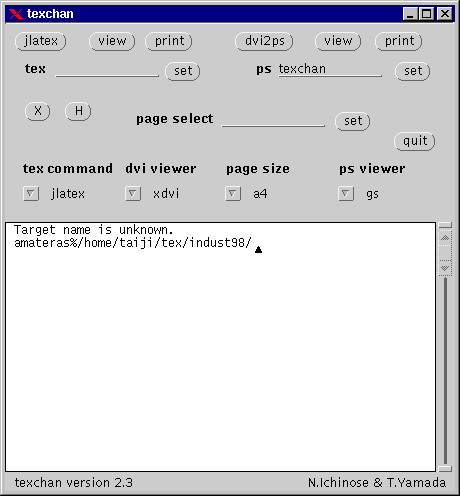460x496 pixels.
Task: Expand the page size dropdown
Action: coord(233,193)
